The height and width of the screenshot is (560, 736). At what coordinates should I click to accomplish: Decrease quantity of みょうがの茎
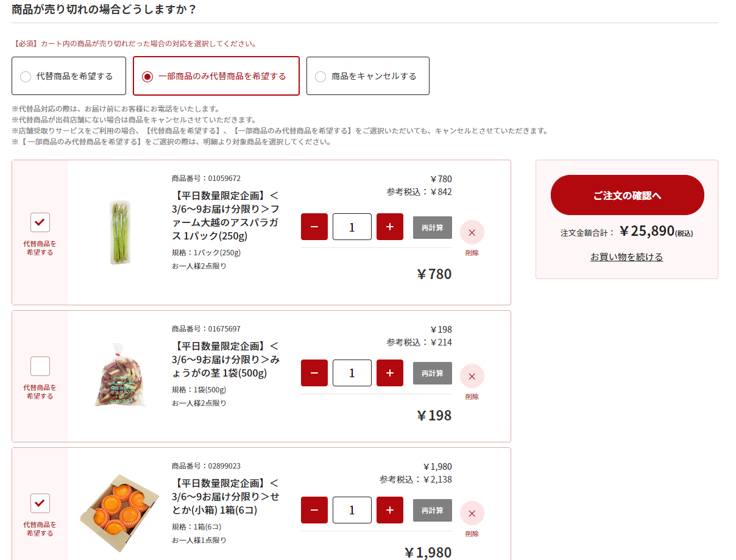click(x=314, y=373)
